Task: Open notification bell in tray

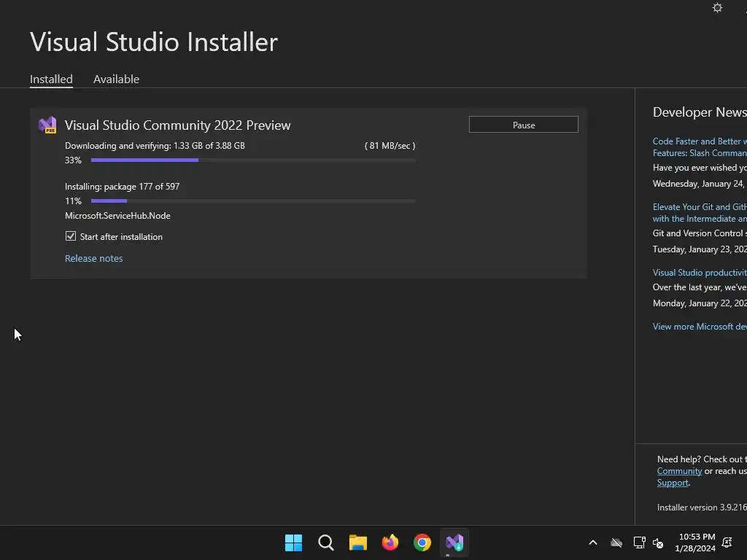Action: coord(727,542)
